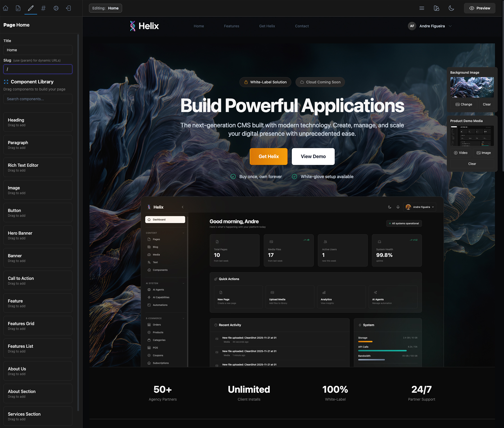This screenshot has width=504, height=428.
Task: Select the Call to Action component card
Action: (x=38, y=281)
